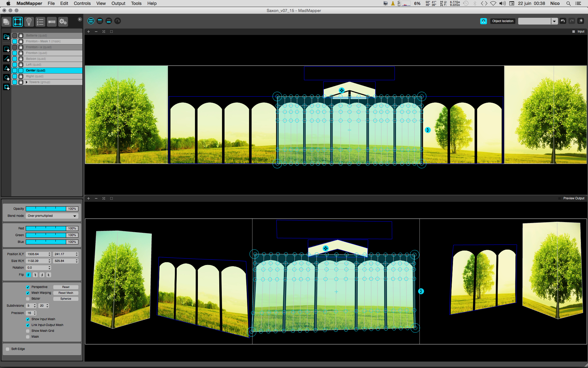Open the Settings gears tab icon
This screenshot has height=368, width=588.
click(63, 22)
